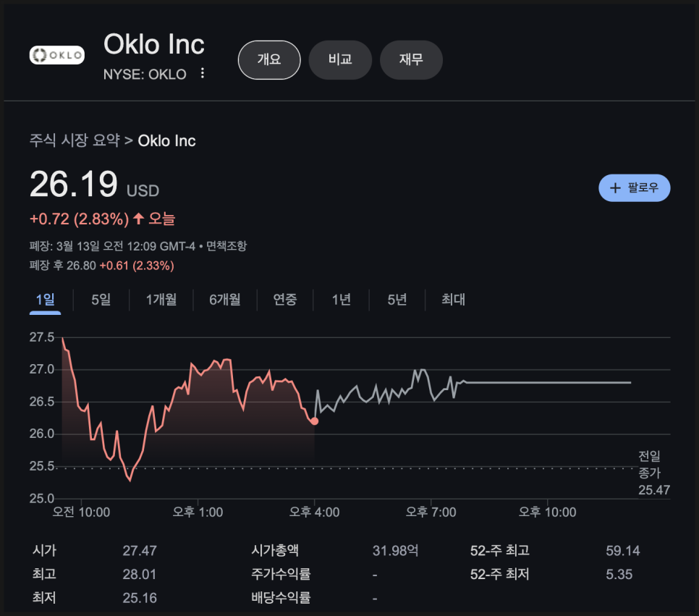The width and height of the screenshot is (699, 616).
Task: Open the three-dot more options menu
Action: coord(203,73)
